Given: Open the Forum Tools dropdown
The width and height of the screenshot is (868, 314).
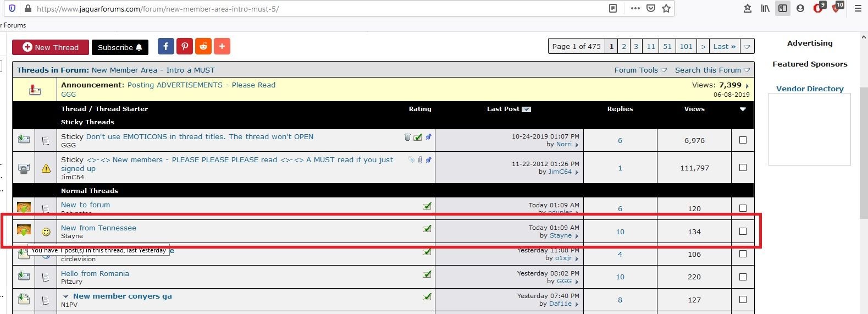Looking at the screenshot, I should point(640,70).
